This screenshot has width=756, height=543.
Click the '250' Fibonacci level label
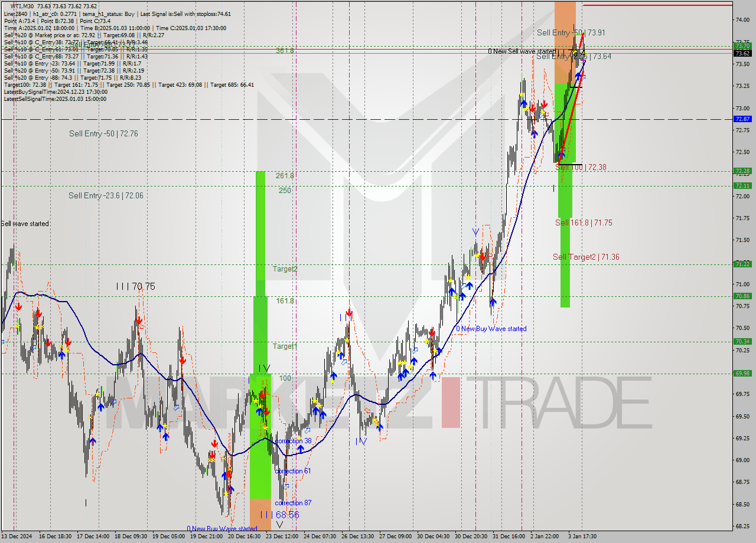click(285, 191)
